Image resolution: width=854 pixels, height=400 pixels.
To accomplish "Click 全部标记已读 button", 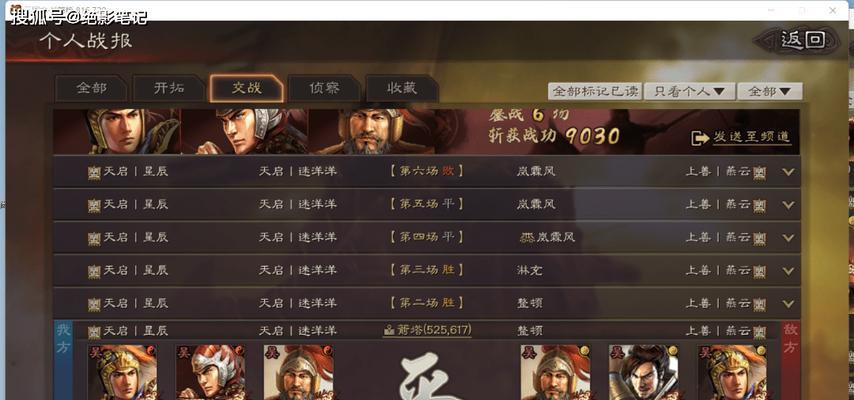I will (595, 91).
